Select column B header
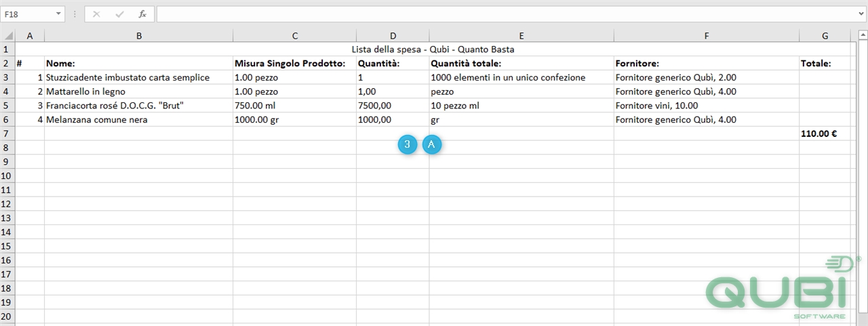This screenshot has width=868, height=326. point(138,36)
